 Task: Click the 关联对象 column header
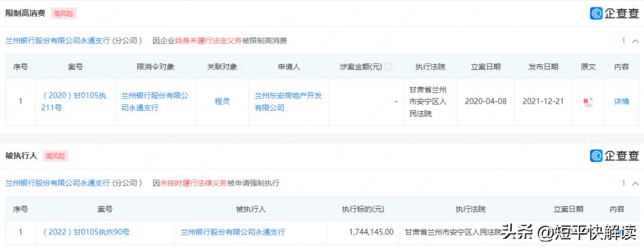tap(222, 67)
